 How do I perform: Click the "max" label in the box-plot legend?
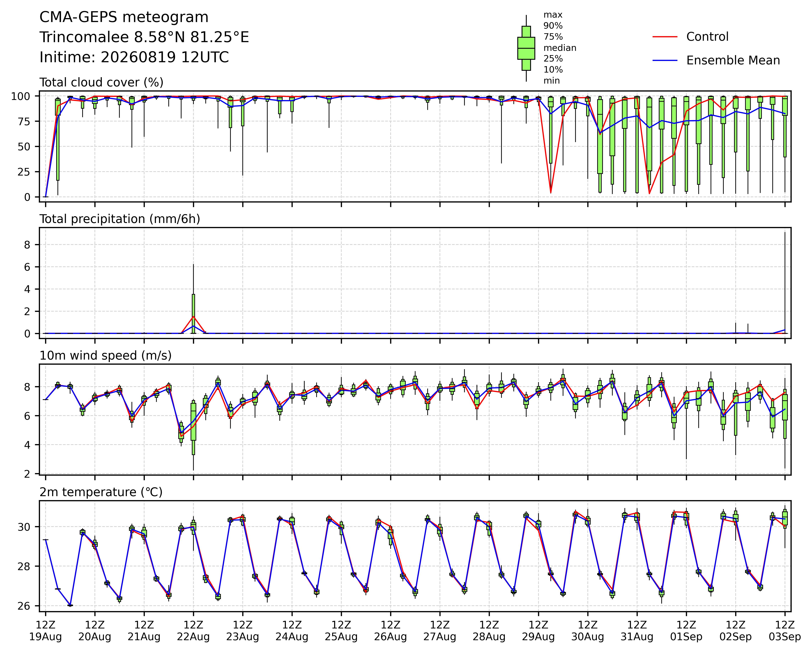click(x=553, y=15)
